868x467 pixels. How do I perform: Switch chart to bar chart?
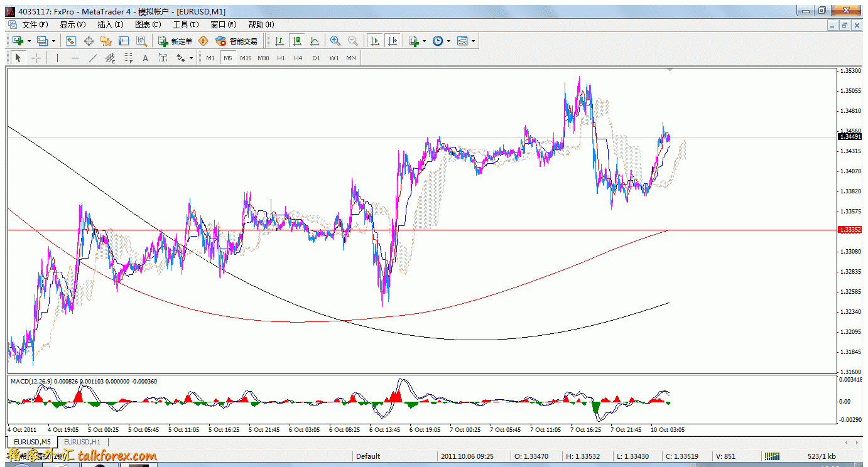(279, 41)
